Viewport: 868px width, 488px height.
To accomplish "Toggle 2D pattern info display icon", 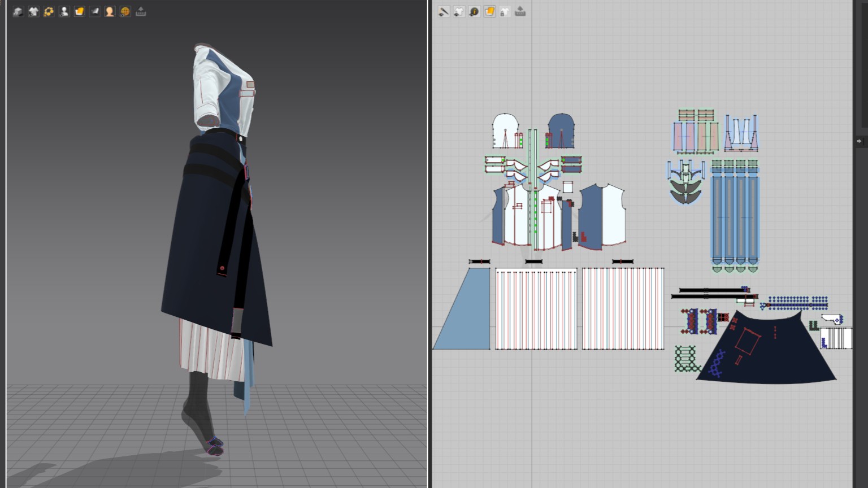I will point(474,11).
